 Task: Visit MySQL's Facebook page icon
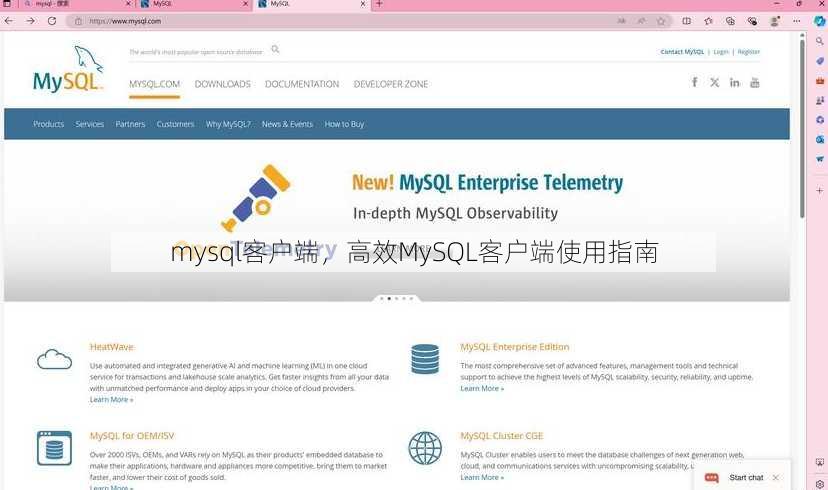694,82
